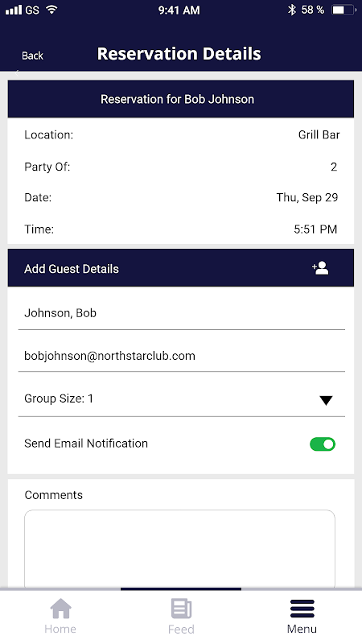Open the Feed newspaper icon
The image size is (362, 644).
181,609
